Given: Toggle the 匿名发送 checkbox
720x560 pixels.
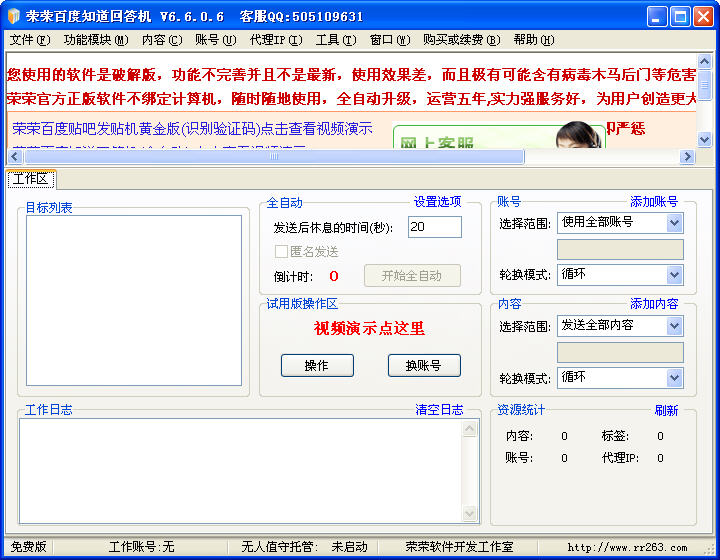Looking at the screenshot, I should tap(281, 252).
